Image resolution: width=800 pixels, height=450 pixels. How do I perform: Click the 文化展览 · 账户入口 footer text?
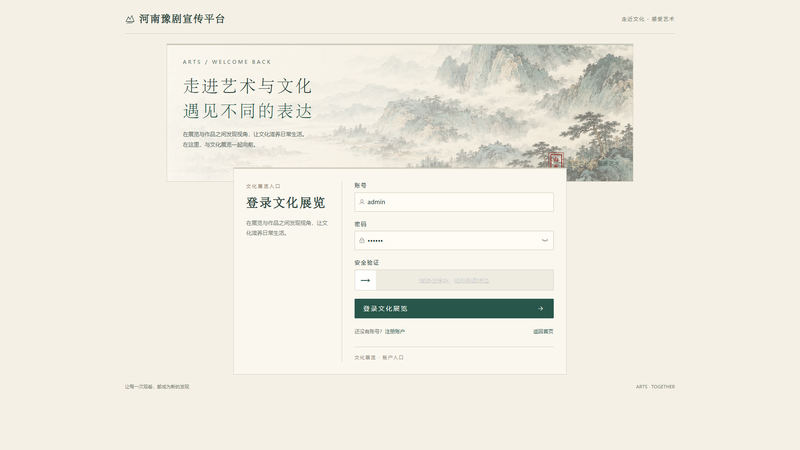click(379, 358)
